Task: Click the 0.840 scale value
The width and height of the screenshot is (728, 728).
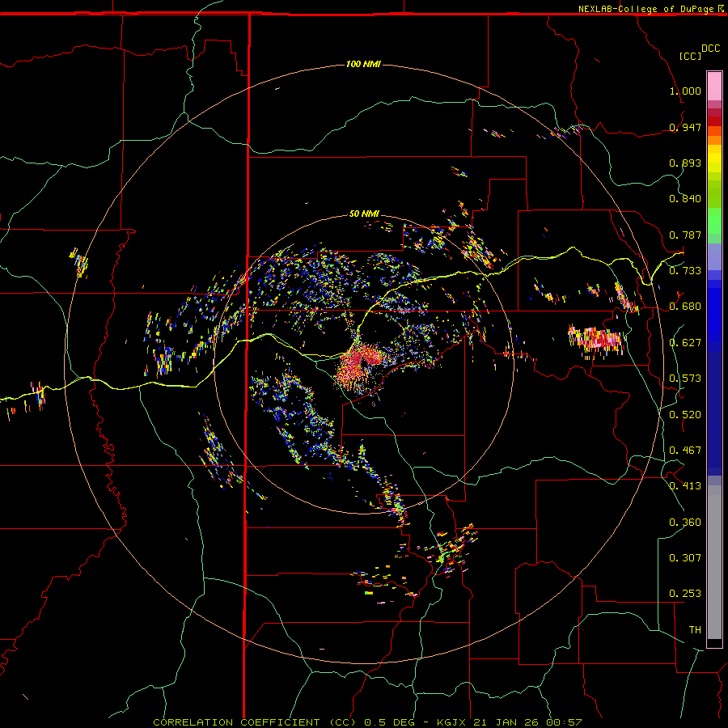Action: 685,199
